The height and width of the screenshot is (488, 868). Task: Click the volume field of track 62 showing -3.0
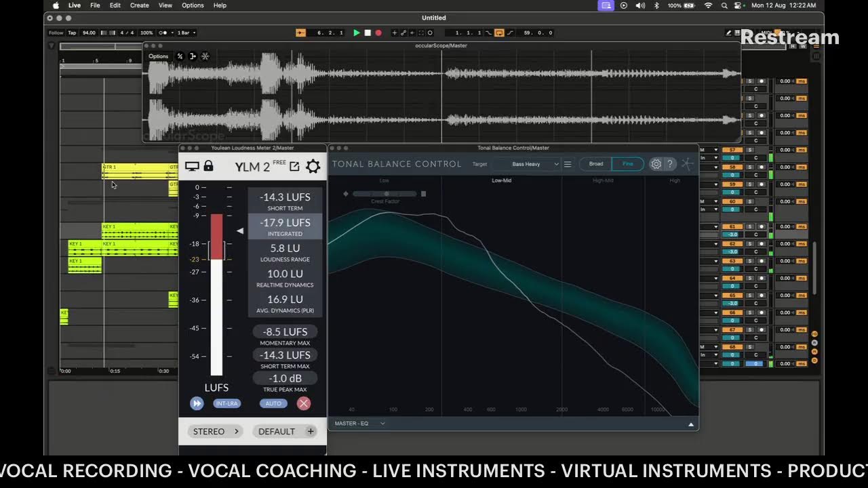click(732, 251)
